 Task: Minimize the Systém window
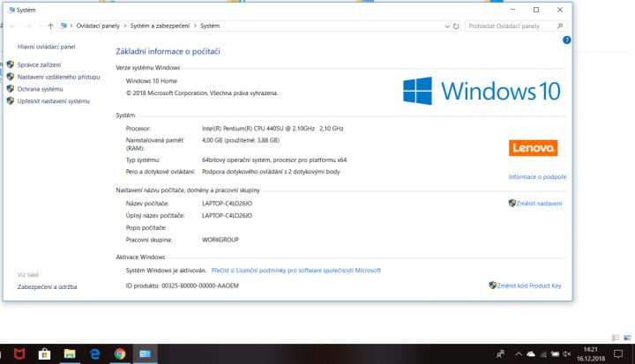(512, 10)
